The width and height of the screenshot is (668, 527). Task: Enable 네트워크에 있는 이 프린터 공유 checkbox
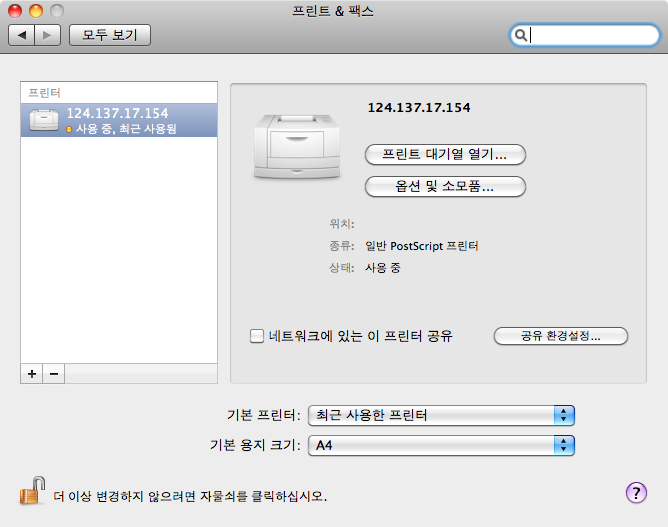pyautogui.click(x=257, y=336)
